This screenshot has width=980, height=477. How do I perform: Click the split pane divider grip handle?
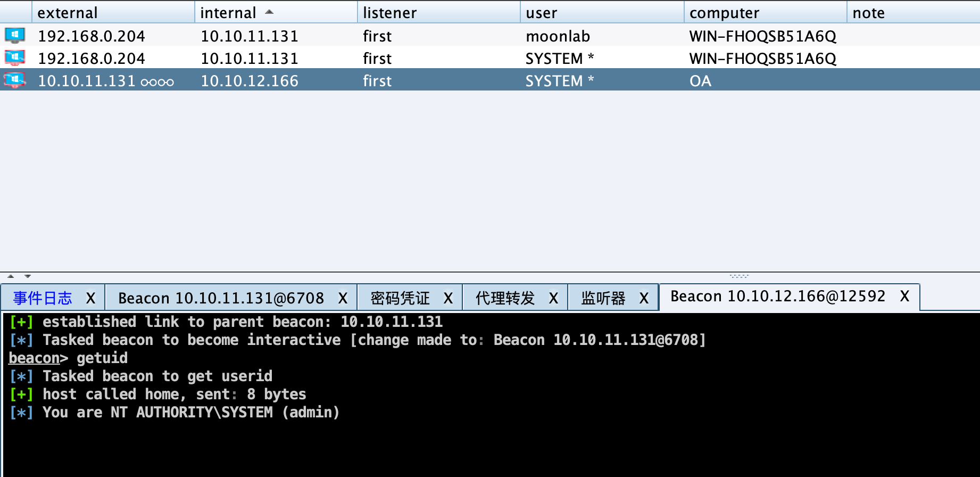(739, 276)
